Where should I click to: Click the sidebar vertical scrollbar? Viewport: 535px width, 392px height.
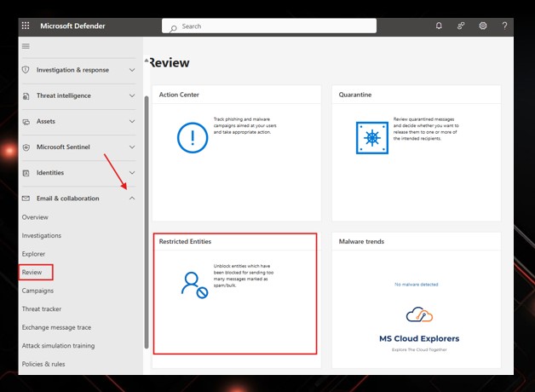click(147, 222)
